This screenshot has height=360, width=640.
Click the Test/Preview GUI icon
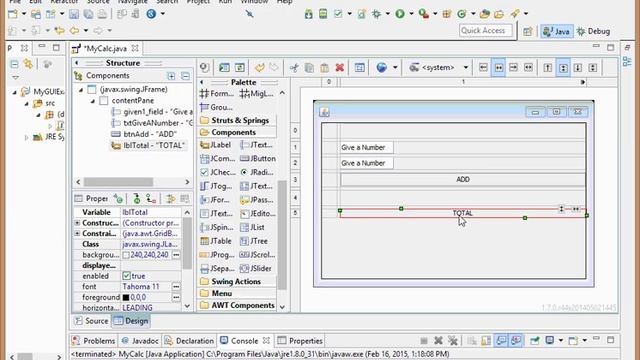pos(224,67)
